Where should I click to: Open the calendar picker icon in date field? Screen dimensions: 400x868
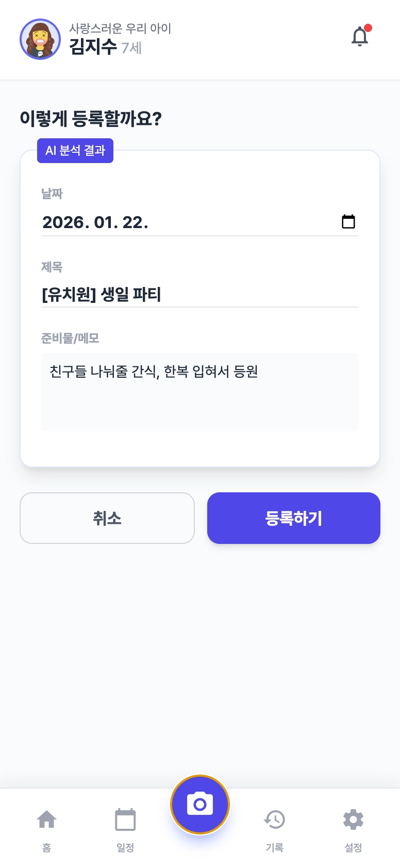[348, 222]
